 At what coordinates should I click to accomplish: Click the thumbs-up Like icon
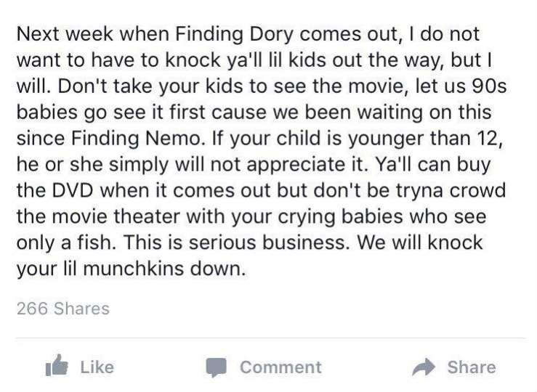click(x=57, y=366)
